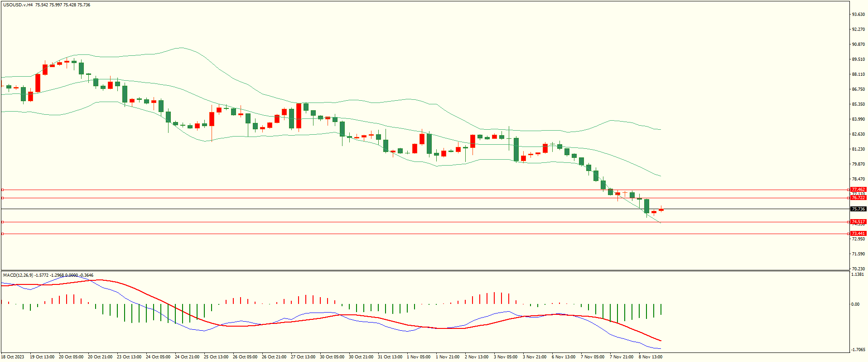Click the -1.7065 value on MACD scale
This screenshot has width=868, height=362.
point(858,349)
